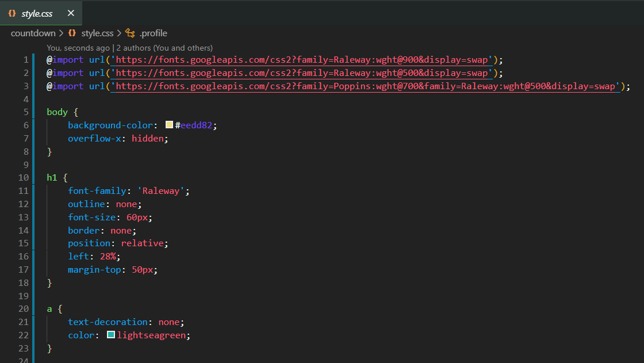The height and width of the screenshot is (363, 644).
Task: Click the CSS braces icon in the breadcrumb
Action: coord(72,33)
